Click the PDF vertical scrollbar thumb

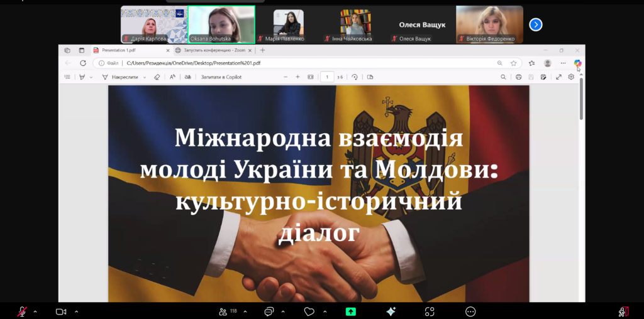click(x=581, y=99)
